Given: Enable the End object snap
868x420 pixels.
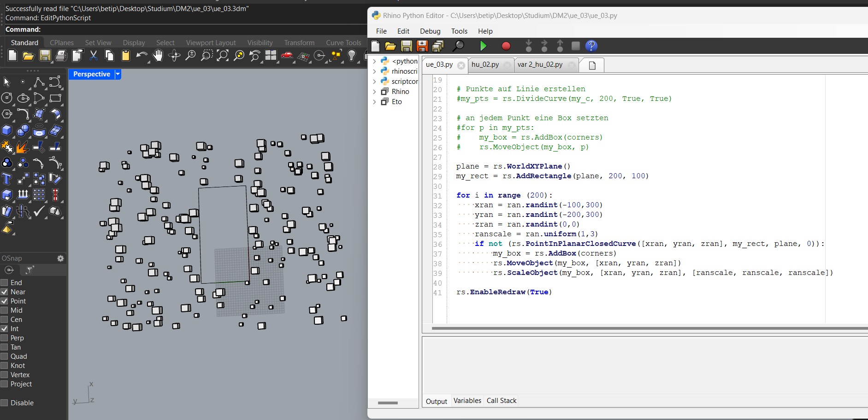Looking at the screenshot, I should [4, 282].
